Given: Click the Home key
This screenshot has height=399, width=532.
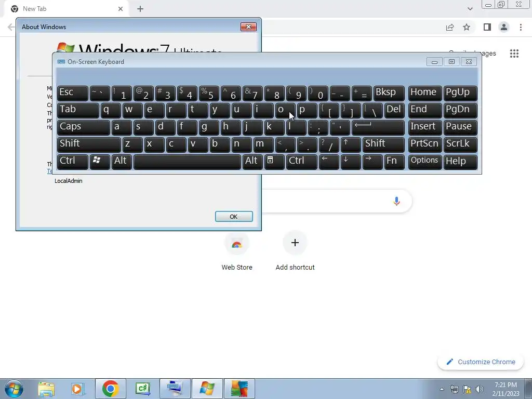Looking at the screenshot, I should click(425, 93).
